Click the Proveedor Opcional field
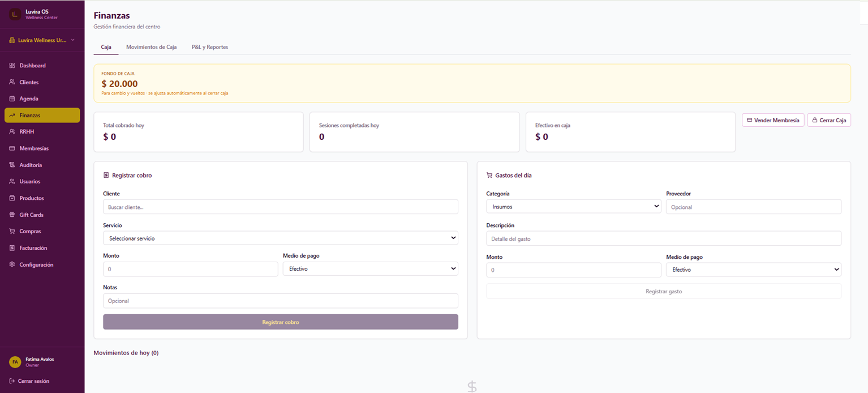Screen dimensions: 868x393 click(754, 207)
